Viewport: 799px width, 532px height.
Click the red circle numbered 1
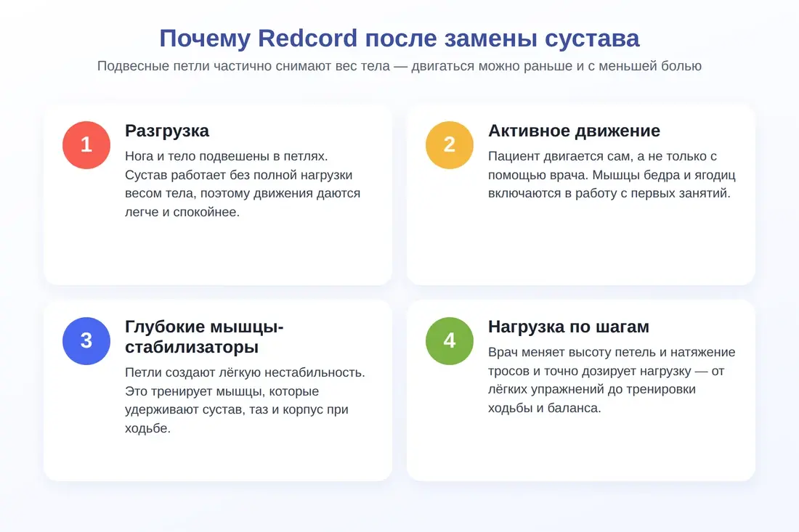(86, 145)
